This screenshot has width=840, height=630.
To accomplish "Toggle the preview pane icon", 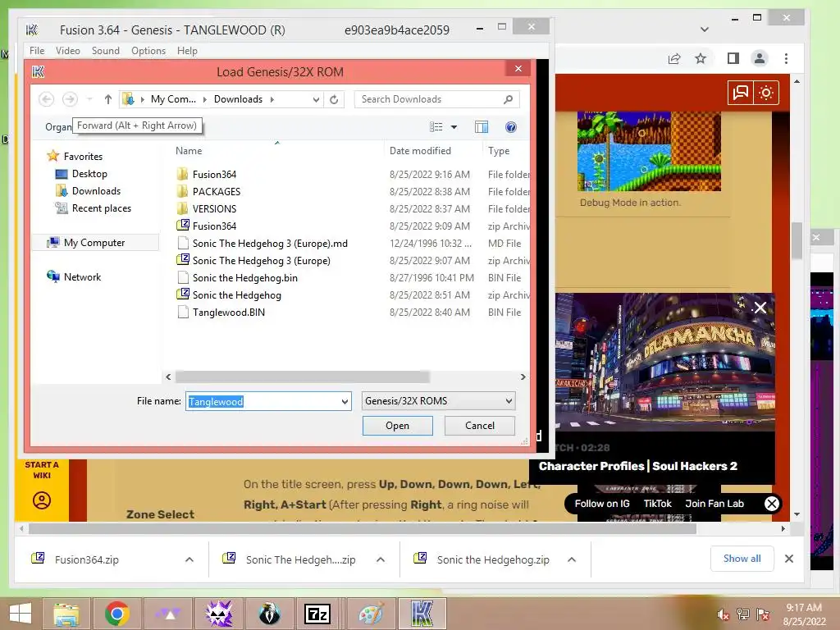I will [482, 127].
